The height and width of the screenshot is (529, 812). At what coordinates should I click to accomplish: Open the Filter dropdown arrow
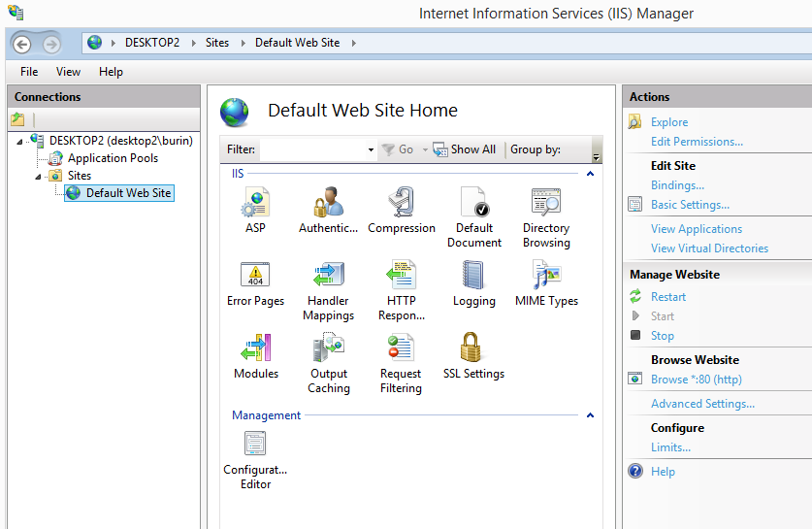(371, 150)
